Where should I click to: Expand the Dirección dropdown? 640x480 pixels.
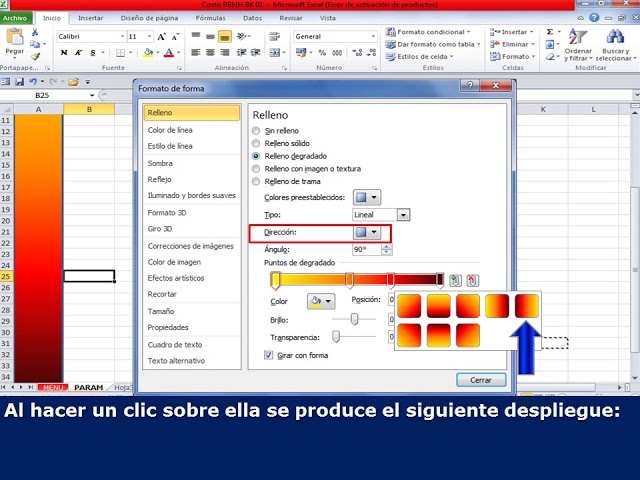point(367,232)
